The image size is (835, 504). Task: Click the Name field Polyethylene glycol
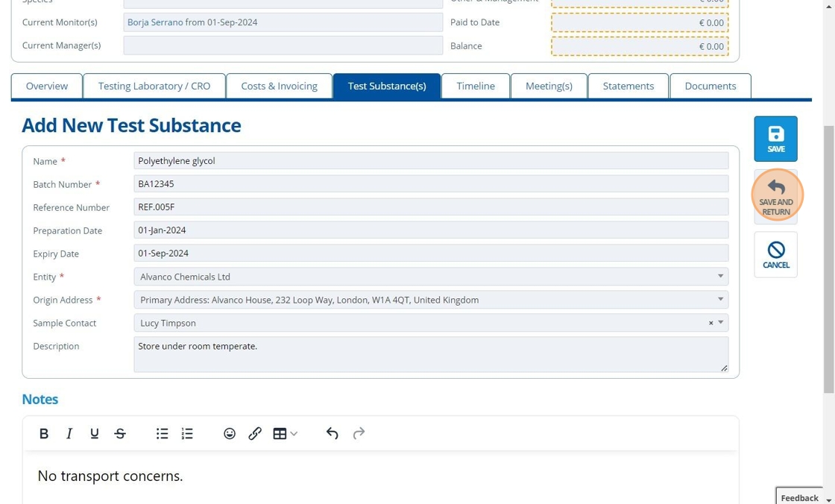pyautogui.click(x=431, y=161)
